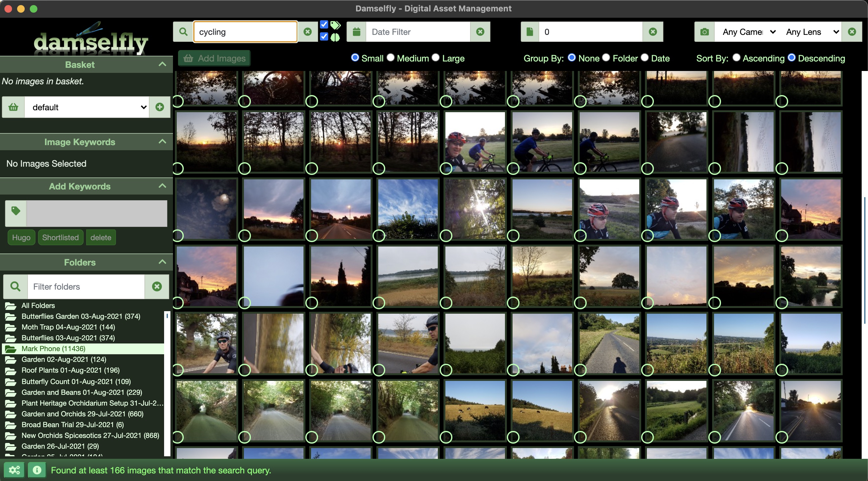
Task: Click the Shortlisted keyword button
Action: (60, 237)
